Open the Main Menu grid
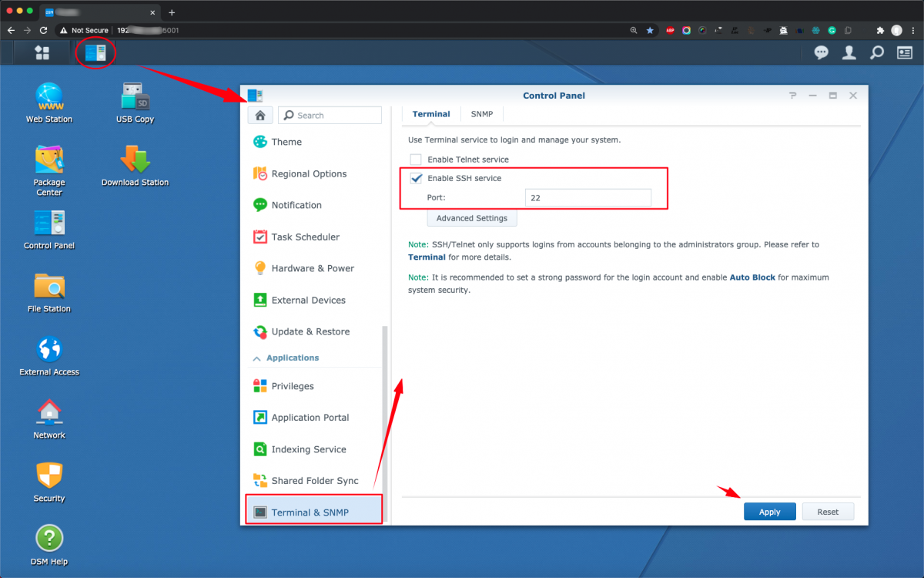 pyautogui.click(x=42, y=52)
